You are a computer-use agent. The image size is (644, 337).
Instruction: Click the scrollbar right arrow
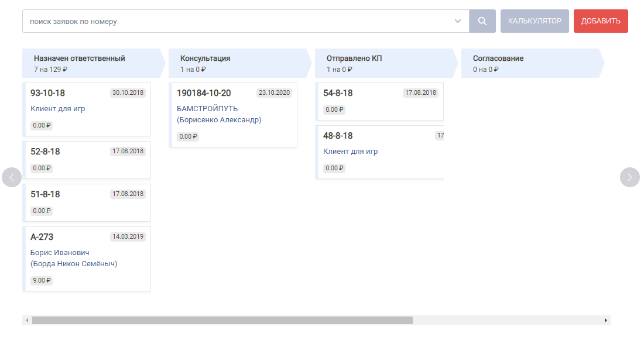tap(606, 320)
